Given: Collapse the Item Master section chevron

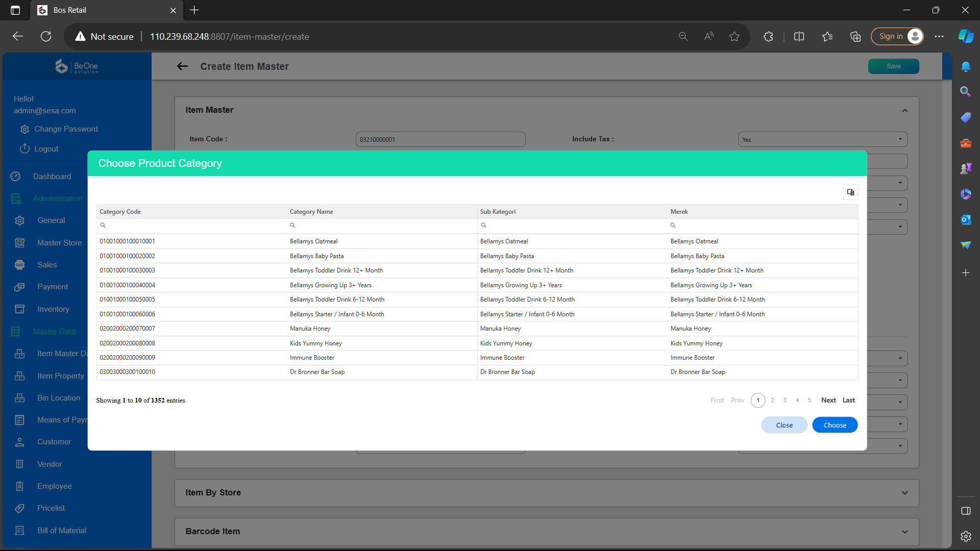Looking at the screenshot, I should pos(904,110).
